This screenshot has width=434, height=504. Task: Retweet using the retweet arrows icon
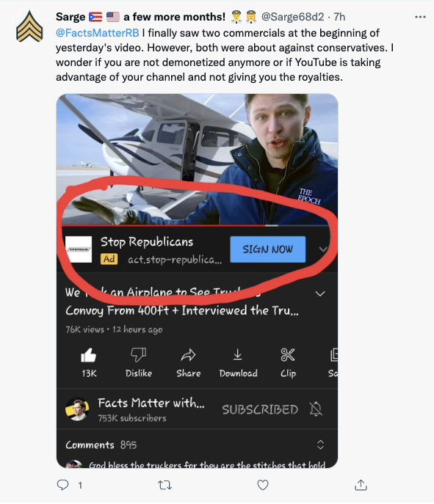164,485
